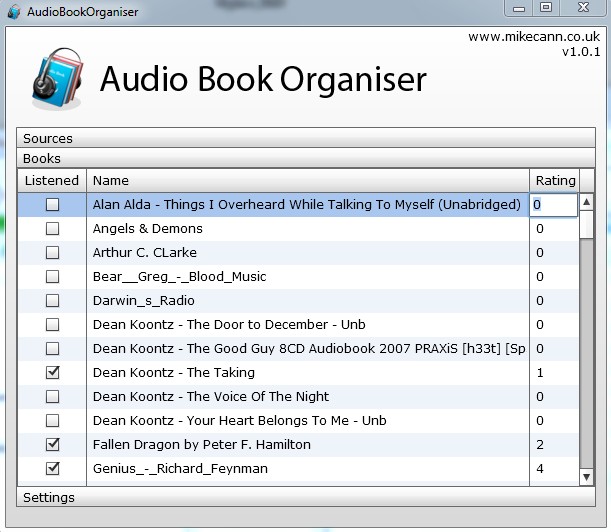Click rating cell for Fallen Dragon
611x532 pixels.
point(554,444)
